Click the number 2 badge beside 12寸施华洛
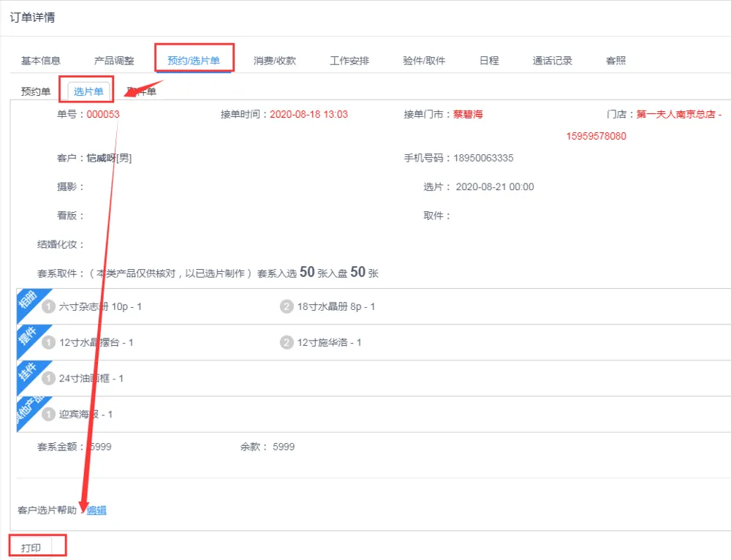This screenshot has height=560, width=731. pos(287,342)
